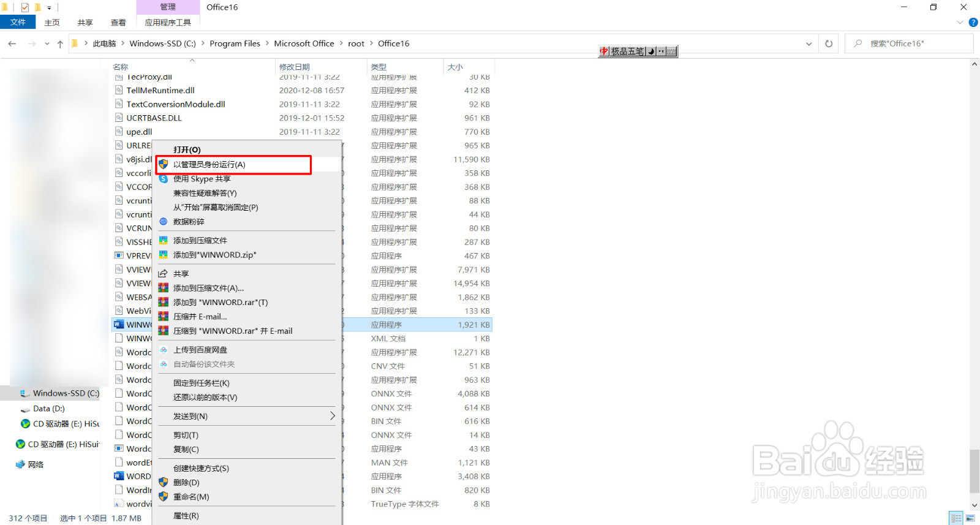Choose 添加到 "WINWORD.rar"(T) entry

[x=247, y=302]
